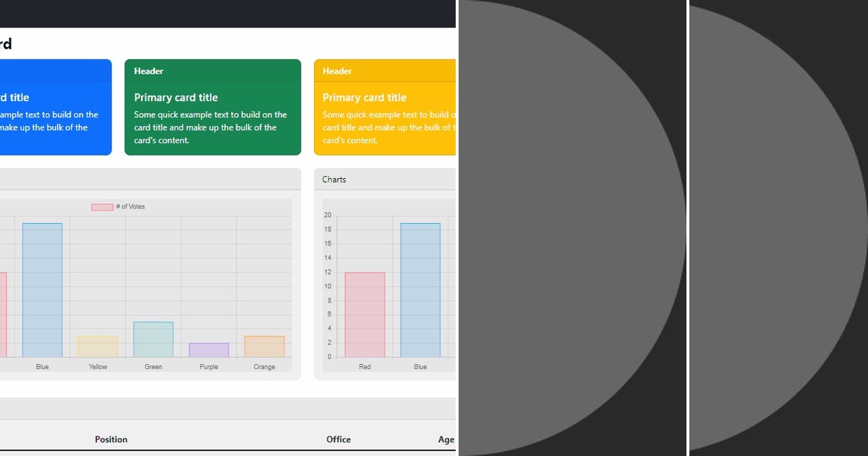Viewport: 868px width, 456px height.
Task: Click the Blue bar in the right chart
Action: (420, 290)
